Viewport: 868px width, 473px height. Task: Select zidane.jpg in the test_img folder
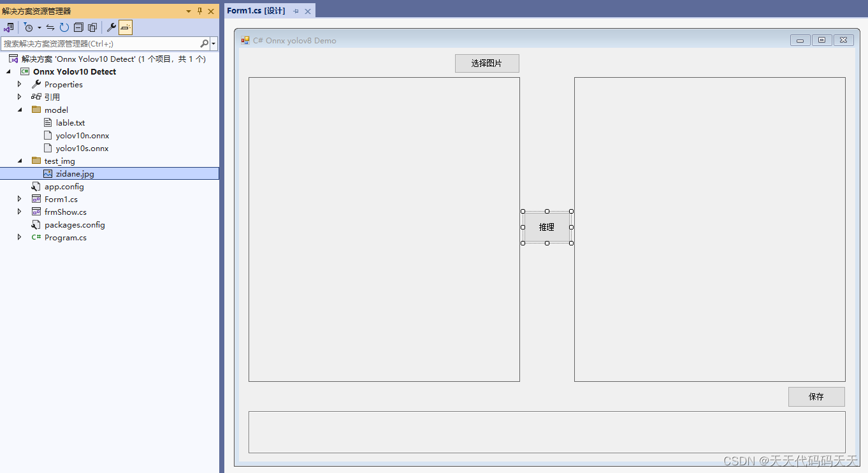click(x=75, y=173)
